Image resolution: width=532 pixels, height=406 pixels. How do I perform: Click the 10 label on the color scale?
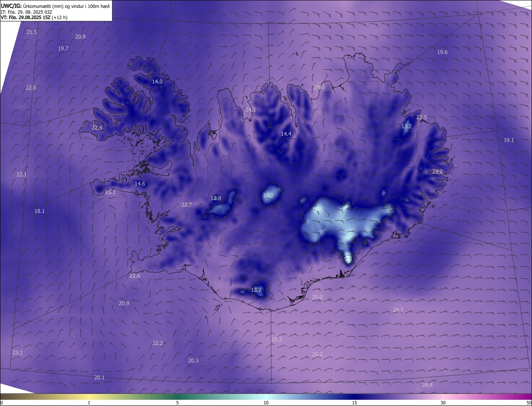pos(266,403)
